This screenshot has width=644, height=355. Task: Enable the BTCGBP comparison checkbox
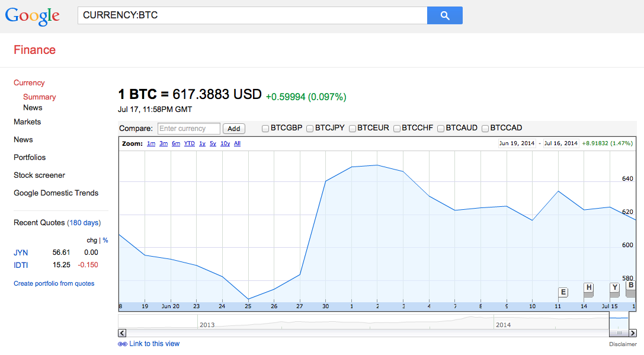[x=265, y=128]
